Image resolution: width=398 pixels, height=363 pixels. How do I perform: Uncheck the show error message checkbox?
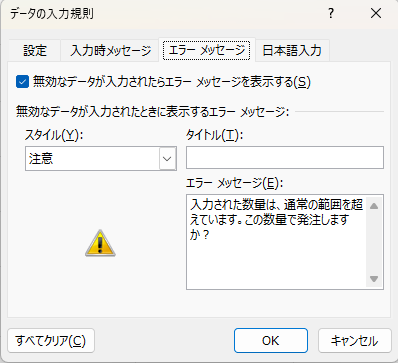pos(22,82)
